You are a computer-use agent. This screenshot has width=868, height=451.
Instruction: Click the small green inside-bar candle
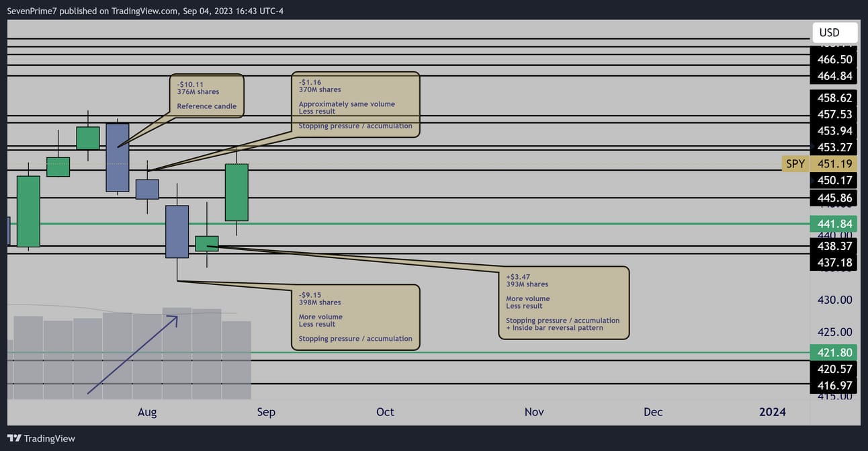(x=207, y=243)
